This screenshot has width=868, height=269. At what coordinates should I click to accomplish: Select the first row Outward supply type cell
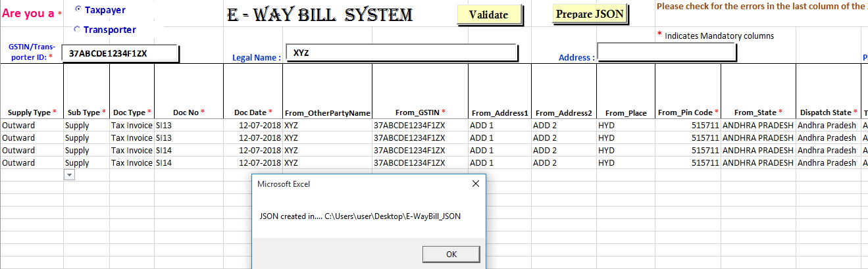32,125
